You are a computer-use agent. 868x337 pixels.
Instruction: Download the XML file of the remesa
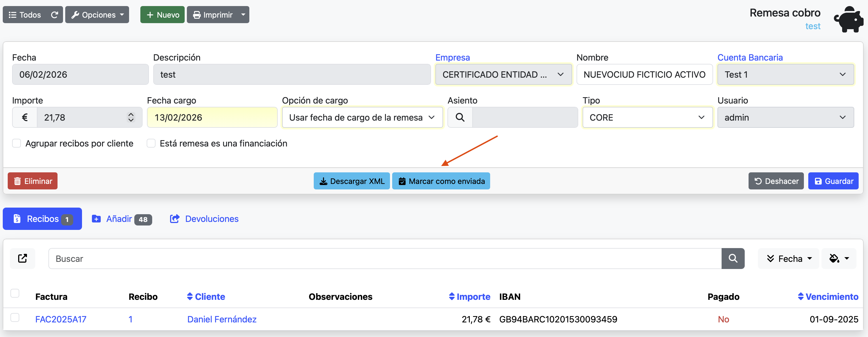(x=351, y=181)
